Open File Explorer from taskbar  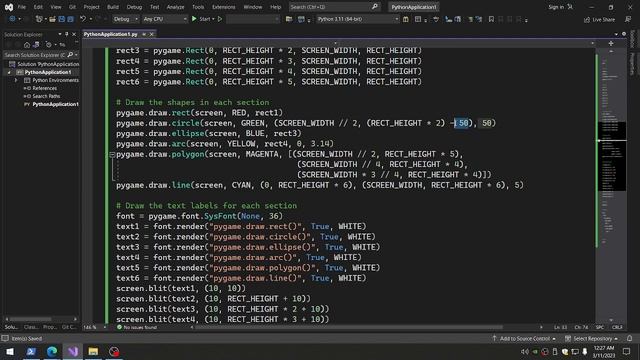(x=93, y=351)
